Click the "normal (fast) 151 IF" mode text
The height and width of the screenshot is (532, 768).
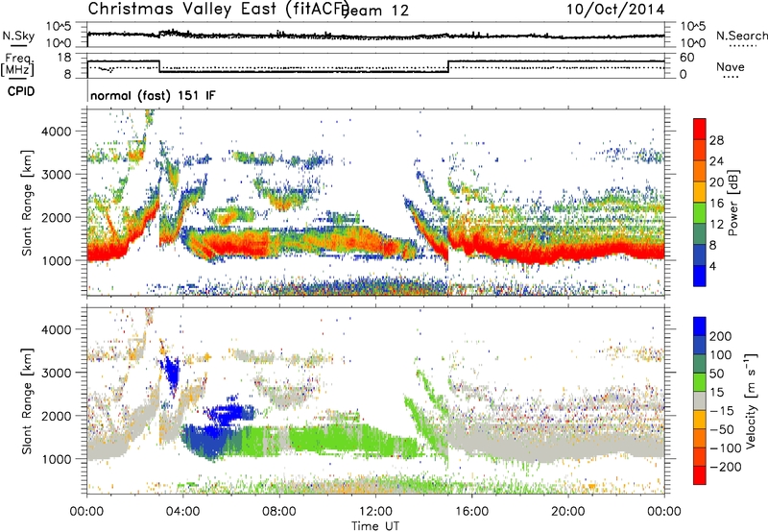(x=153, y=95)
